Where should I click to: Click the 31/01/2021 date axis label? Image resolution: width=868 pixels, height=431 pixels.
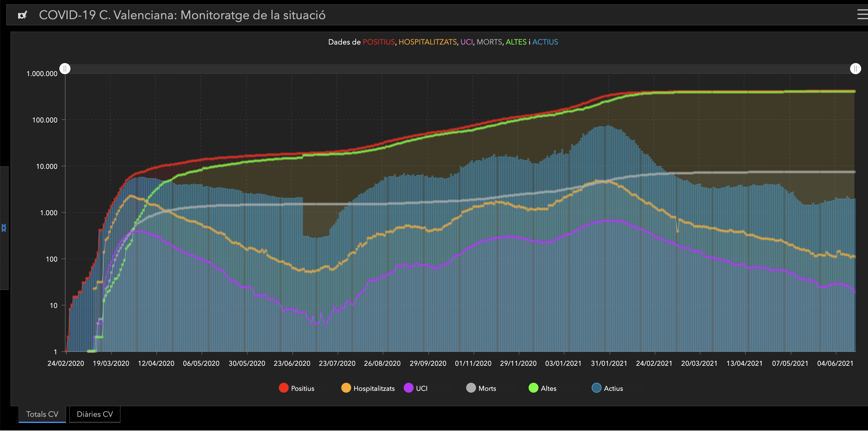609,363
